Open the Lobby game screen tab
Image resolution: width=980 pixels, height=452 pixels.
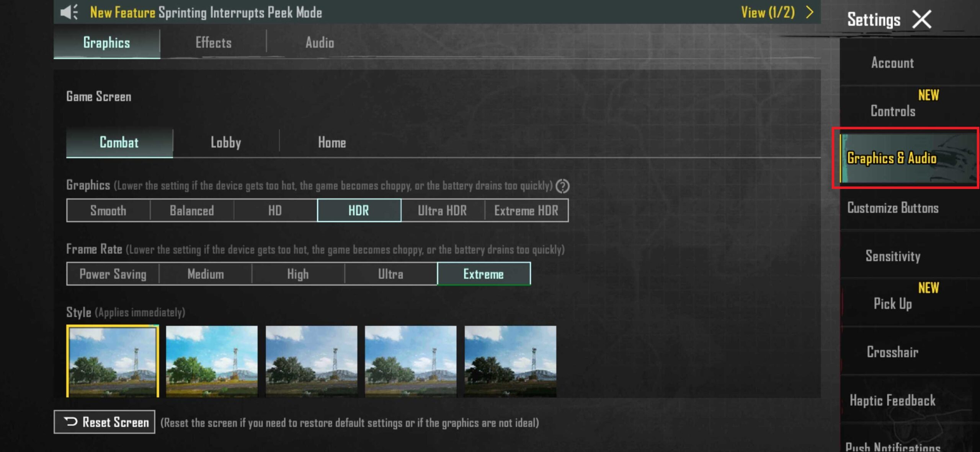(x=226, y=142)
